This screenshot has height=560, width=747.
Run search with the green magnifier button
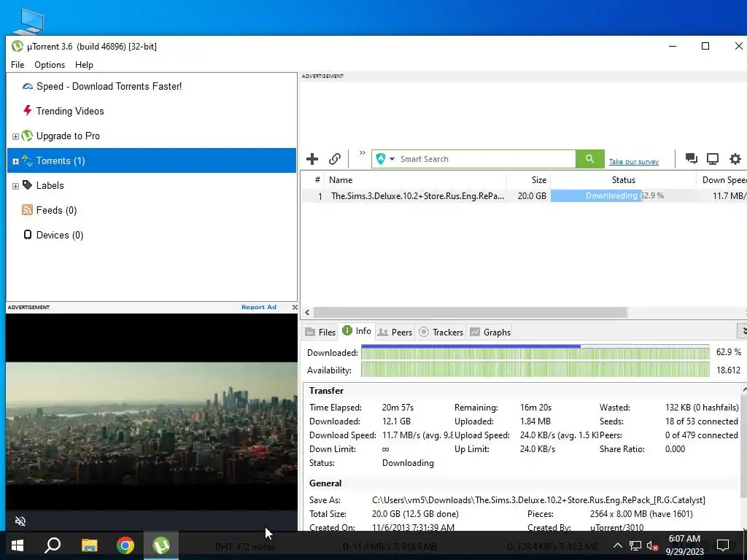(x=589, y=158)
